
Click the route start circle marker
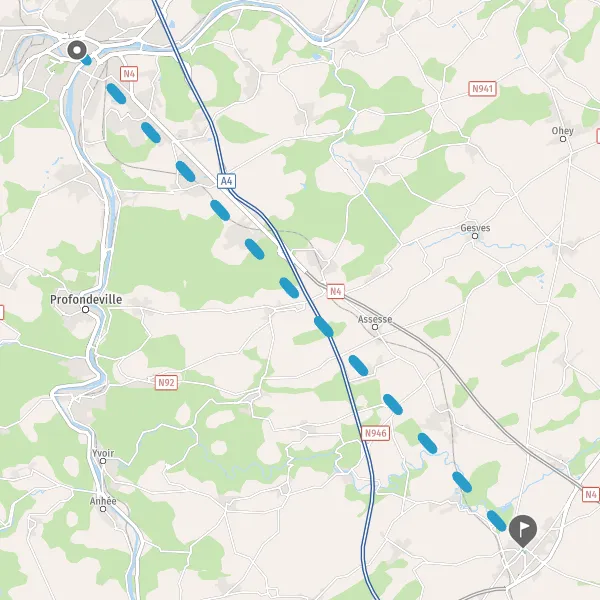(x=77, y=50)
